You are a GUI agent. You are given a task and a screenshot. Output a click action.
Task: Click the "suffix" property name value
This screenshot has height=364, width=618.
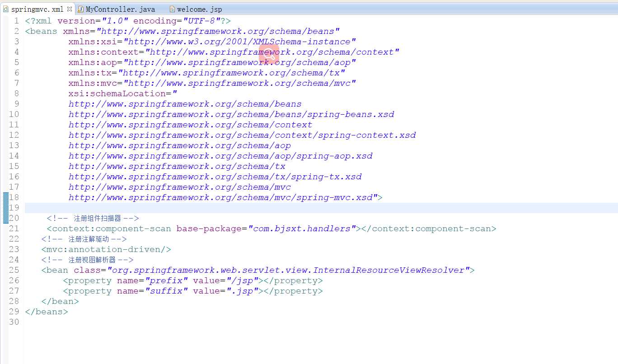click(166, 291)
